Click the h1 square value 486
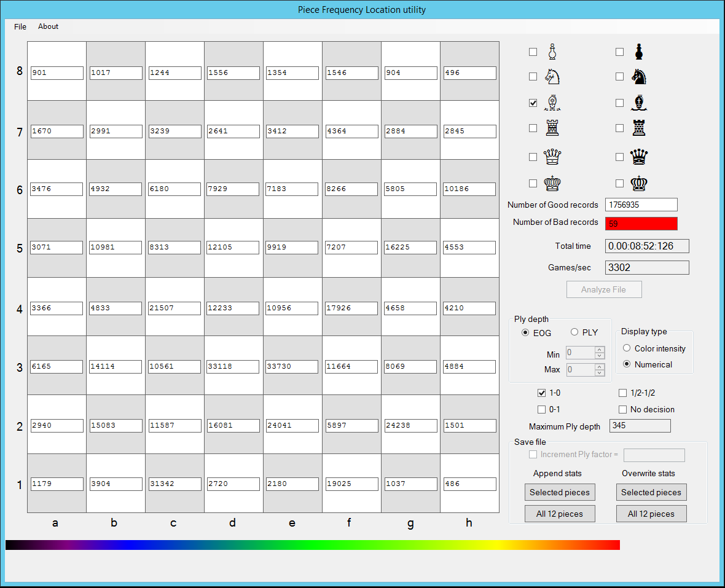This screenshot has width=725, height=588. pos(469,484)
